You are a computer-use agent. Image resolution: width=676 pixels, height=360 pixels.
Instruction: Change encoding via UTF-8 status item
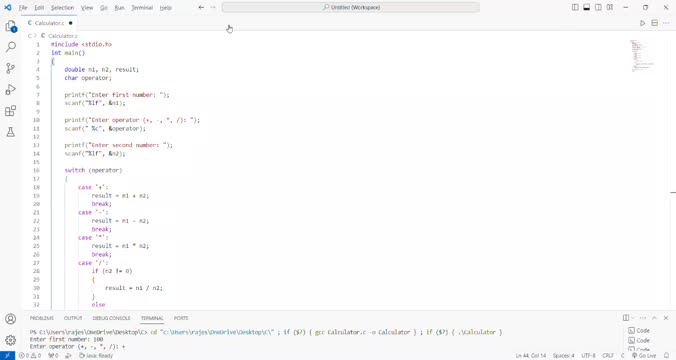(588, 356)
